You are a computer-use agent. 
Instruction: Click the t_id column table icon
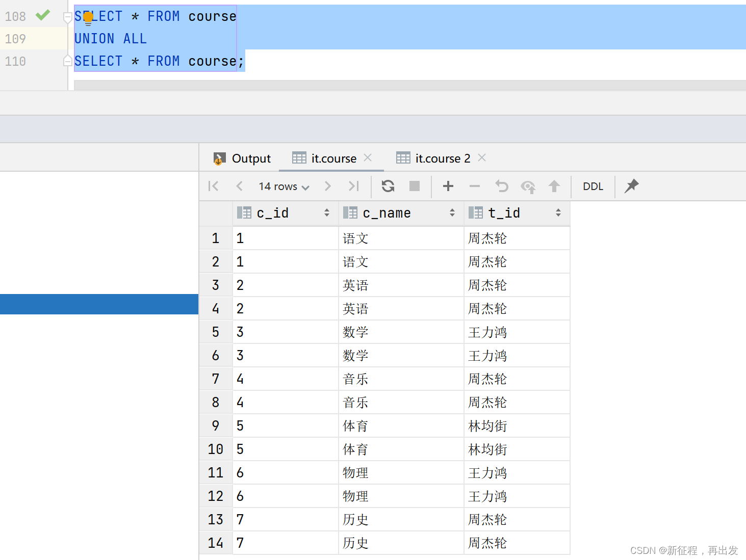point(476,213)
